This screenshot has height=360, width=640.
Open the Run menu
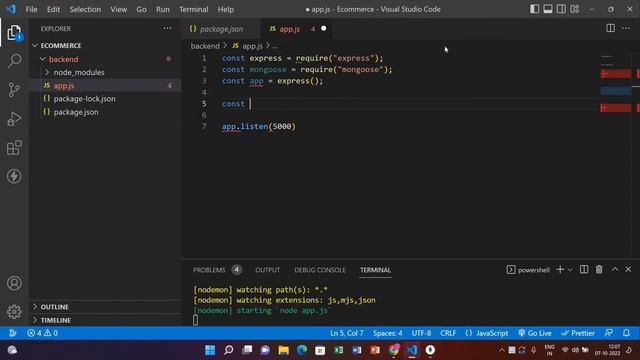click(162, 9)
